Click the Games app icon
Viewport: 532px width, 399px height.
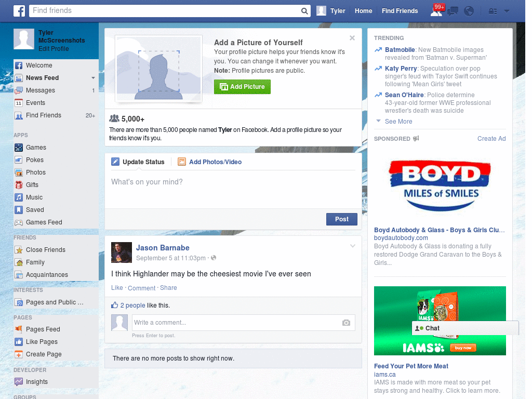pos(19,148)
